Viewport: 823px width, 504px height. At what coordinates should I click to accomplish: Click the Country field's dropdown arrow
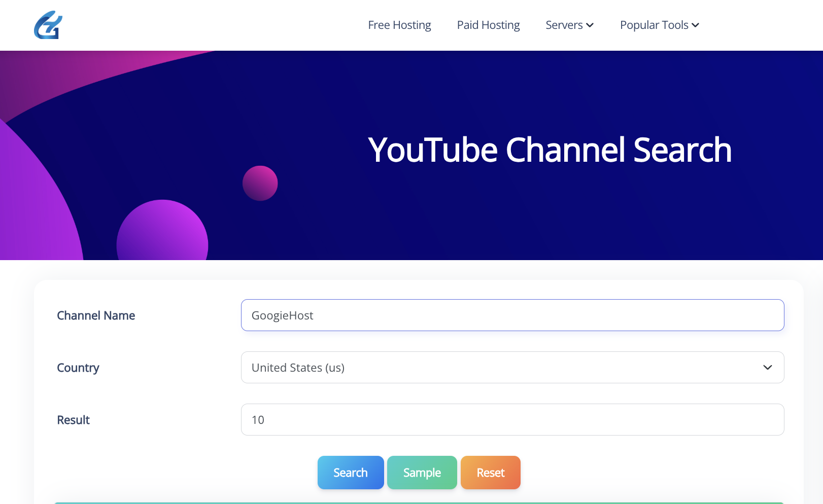(767, 368)
